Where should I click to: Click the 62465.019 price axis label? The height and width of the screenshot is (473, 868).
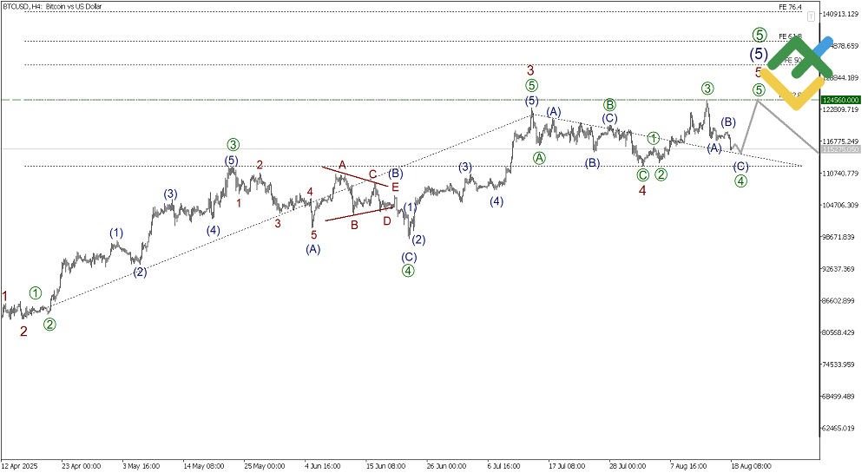pos(840,428)
